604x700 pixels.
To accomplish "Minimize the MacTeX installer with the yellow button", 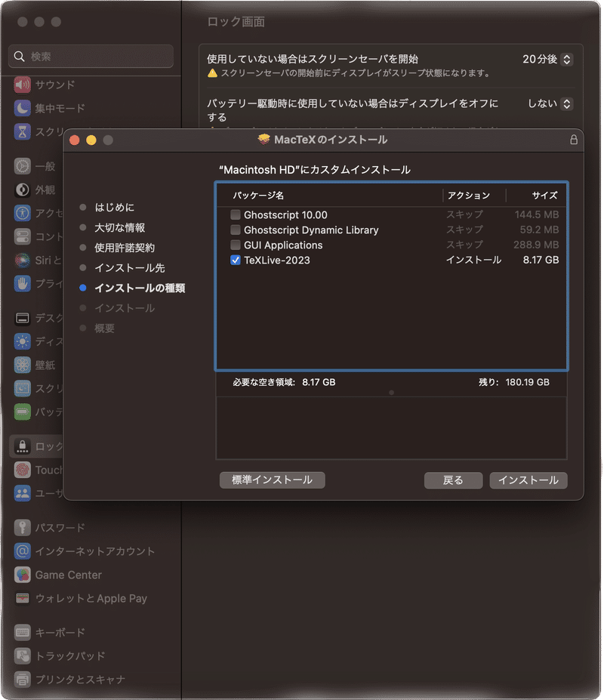I will pyautogui.click(x=91, y=140).
